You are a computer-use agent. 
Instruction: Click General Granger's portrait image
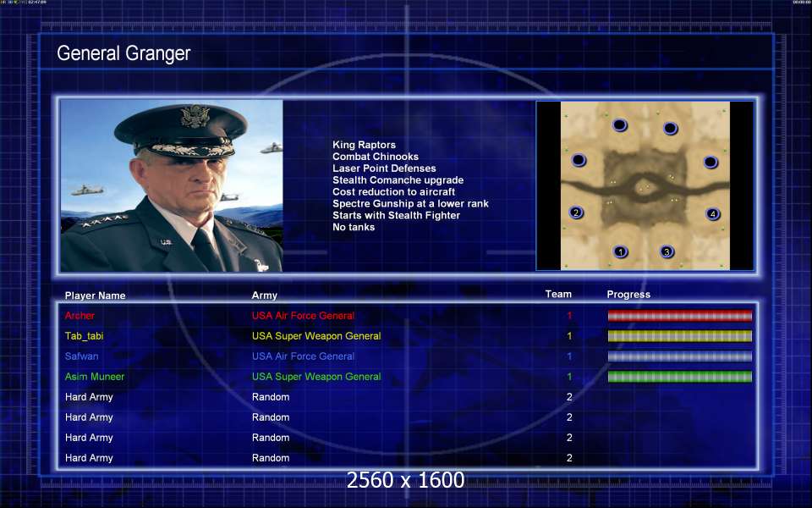[172, 185]
